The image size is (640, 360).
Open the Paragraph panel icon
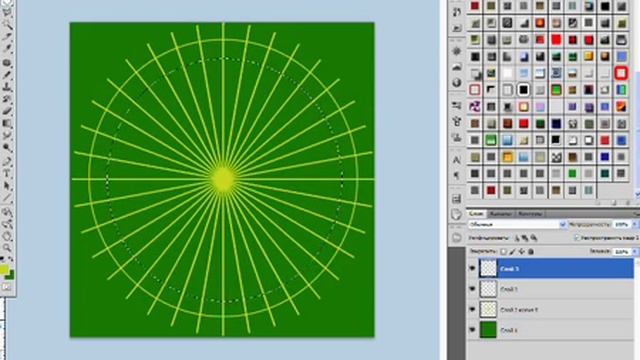click(457, 176)
